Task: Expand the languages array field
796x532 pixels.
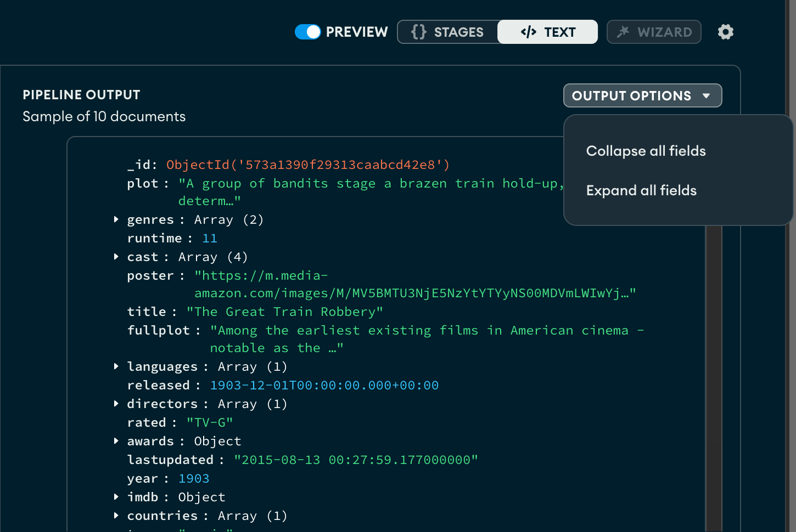Action: click(116, 366)
